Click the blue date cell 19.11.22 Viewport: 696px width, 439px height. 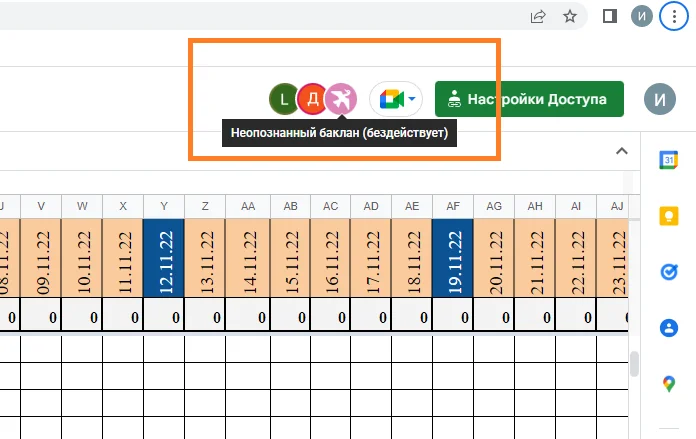pos(453,258)
